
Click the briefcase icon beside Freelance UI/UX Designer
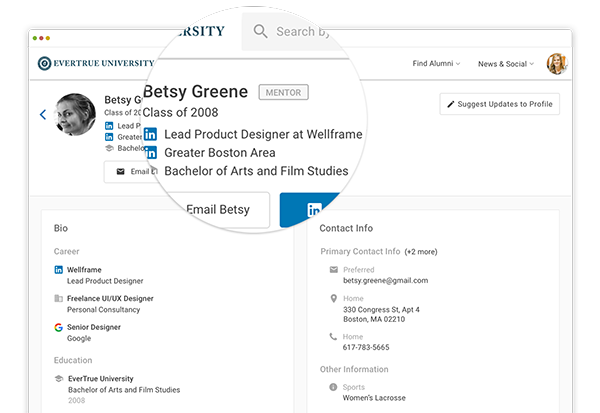58,298
